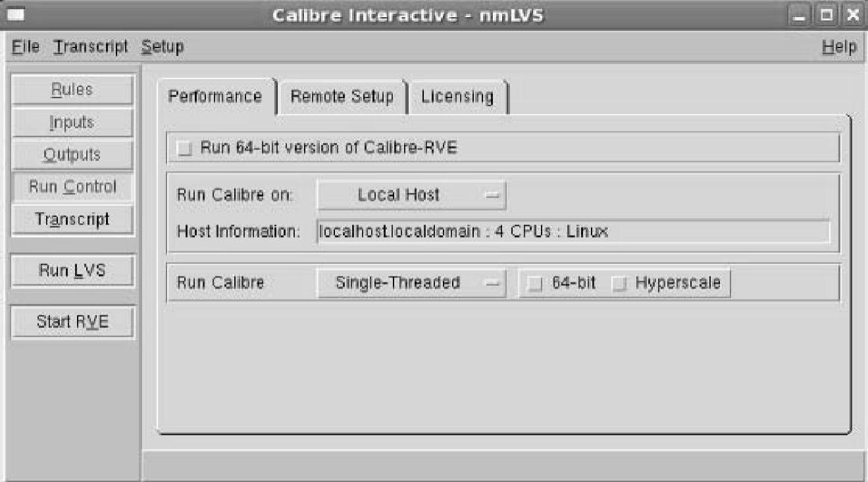This screenshot has width=868, height=482.
Task: Toggle the 64-bit checkbox
Action: 536,284
